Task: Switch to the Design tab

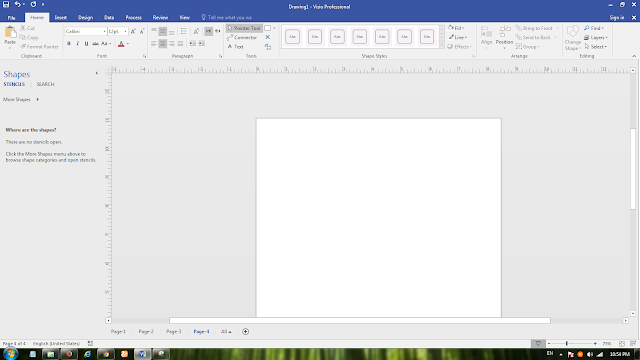Action: pyautogui.click(x=85, y=18)
